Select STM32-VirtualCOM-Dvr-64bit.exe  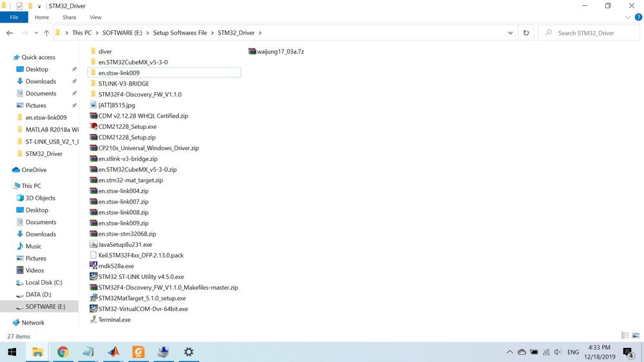coord(139,309)
